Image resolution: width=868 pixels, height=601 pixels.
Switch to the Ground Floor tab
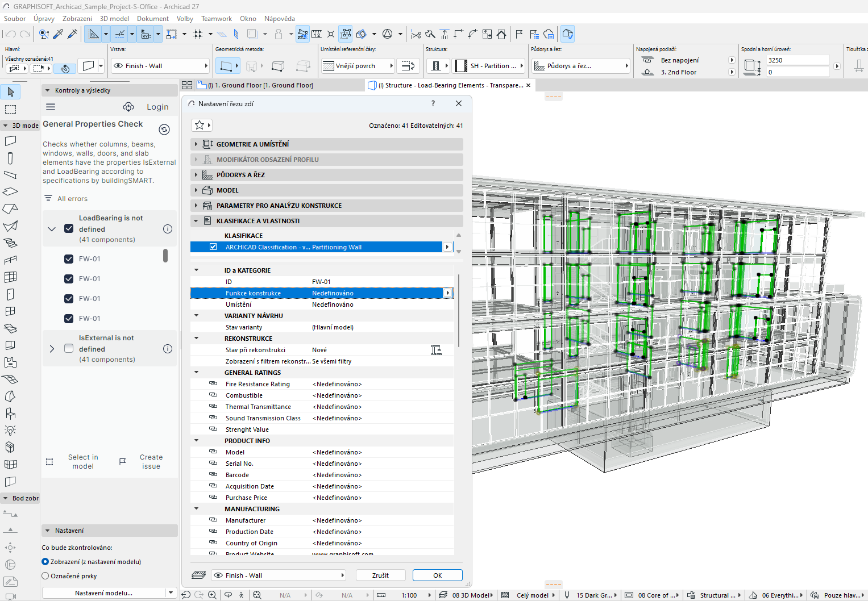click(260, 85)
